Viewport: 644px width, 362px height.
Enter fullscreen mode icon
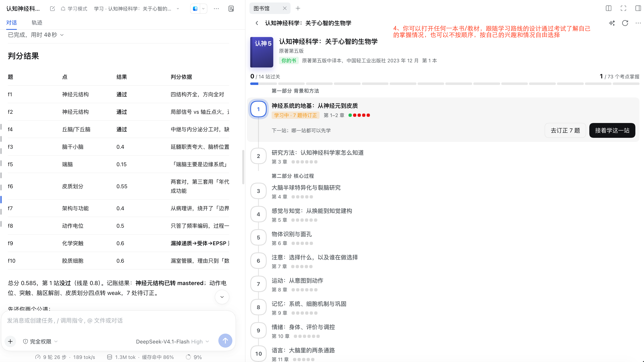click(623, 8)
